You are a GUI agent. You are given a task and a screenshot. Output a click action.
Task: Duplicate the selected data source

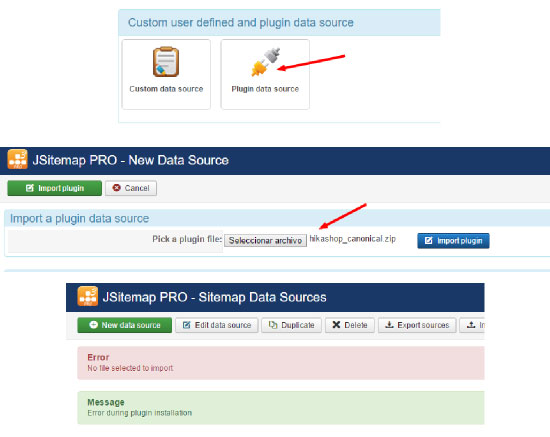pos(291,325)
